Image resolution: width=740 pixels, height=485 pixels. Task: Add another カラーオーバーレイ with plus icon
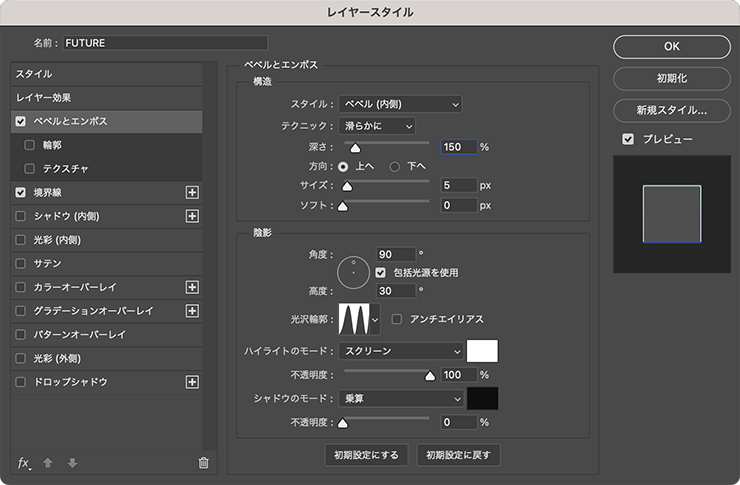pos(193,287)
